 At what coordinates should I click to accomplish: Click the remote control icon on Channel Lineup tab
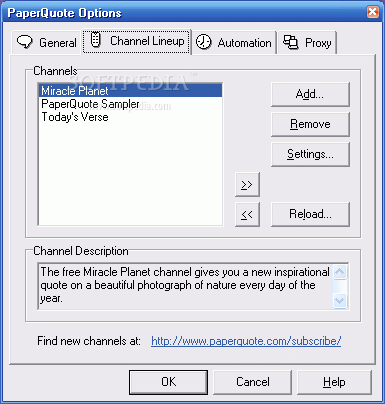pyautogui.click(x=96, y=40)
